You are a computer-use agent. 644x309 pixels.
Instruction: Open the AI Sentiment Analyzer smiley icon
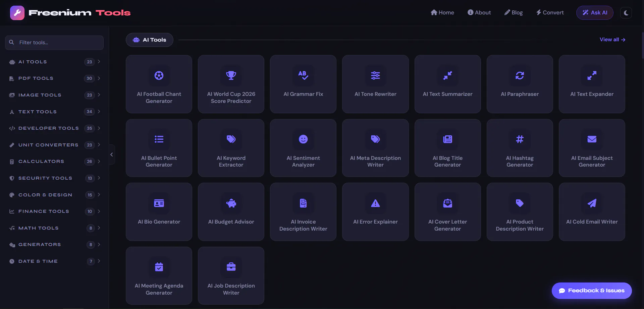303,139
